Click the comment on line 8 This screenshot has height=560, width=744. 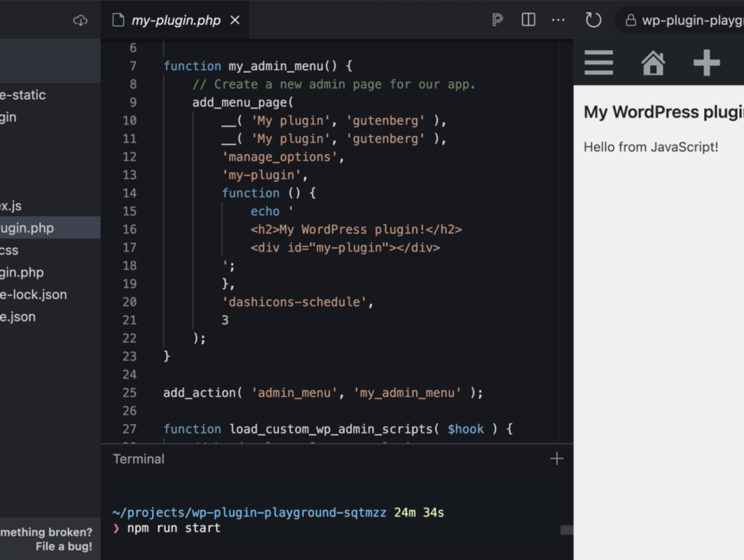pyautogui.click(x=333, y=85)
